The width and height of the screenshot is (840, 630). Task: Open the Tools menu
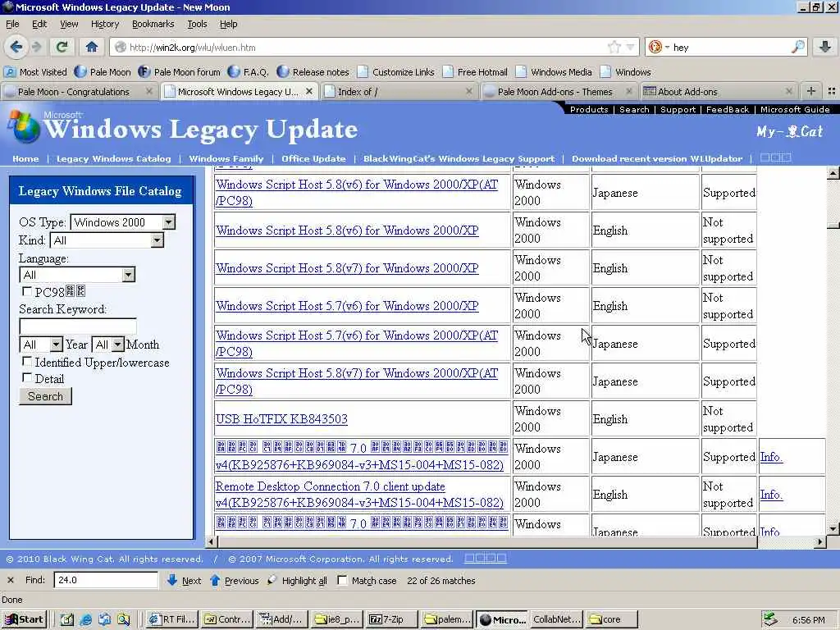pyautogui.click(x=197, y=24)
